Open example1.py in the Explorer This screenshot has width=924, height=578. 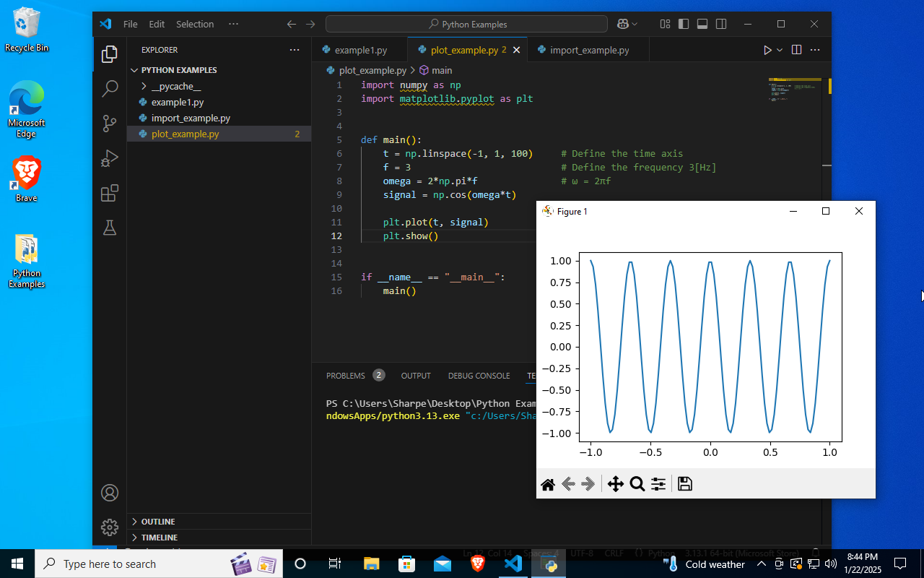click(x=177, y=102)
